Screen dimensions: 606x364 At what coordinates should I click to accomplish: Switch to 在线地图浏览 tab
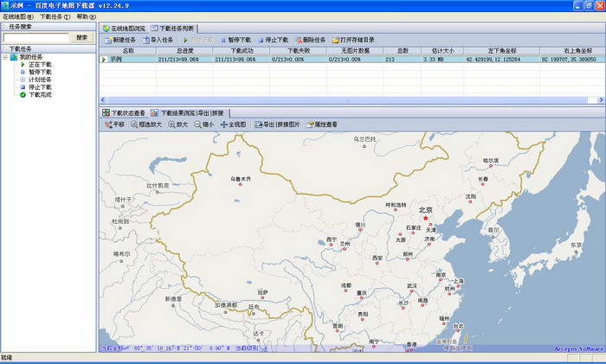click(124, 29)
